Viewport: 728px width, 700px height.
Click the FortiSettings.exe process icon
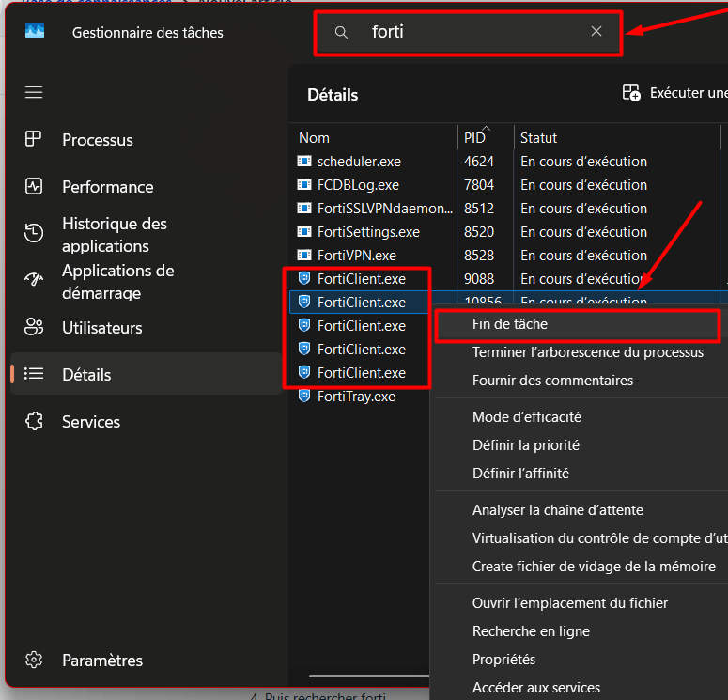point(304,231)
